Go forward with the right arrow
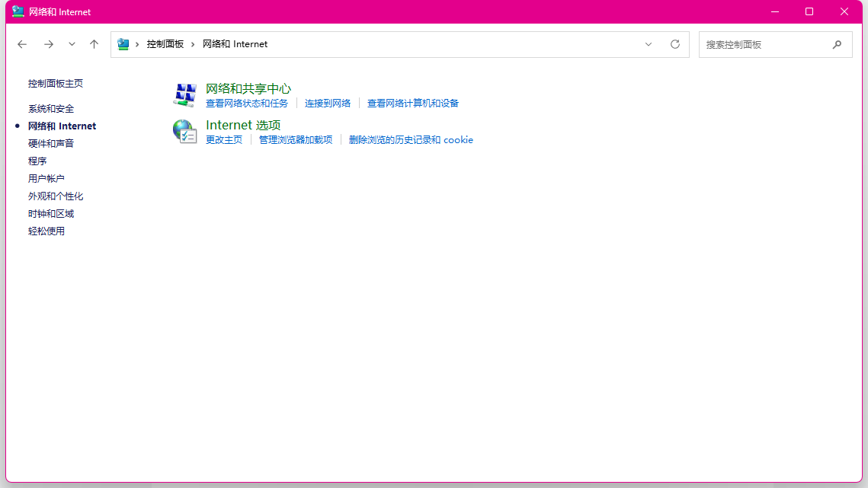Screen dimensions: 868x488 click(49, 44)
